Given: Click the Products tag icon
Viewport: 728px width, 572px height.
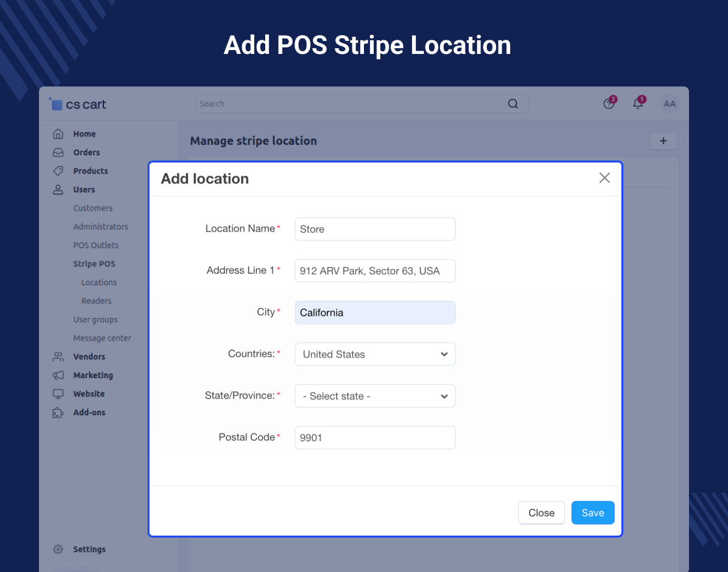Looking at the screenshot, I should [x=58, y=171].
